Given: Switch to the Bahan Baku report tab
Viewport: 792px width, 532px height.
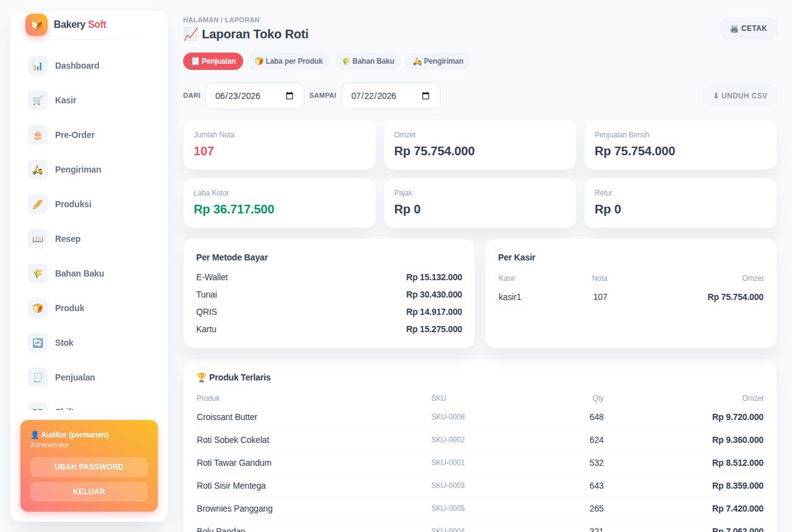Looking at the screenshot, I should tap(368, 61).
